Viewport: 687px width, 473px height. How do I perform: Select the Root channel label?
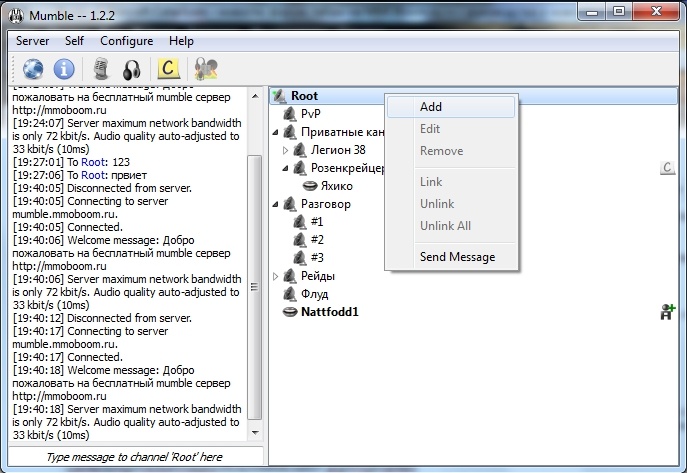pyautogui.click(x=305, y=95)
